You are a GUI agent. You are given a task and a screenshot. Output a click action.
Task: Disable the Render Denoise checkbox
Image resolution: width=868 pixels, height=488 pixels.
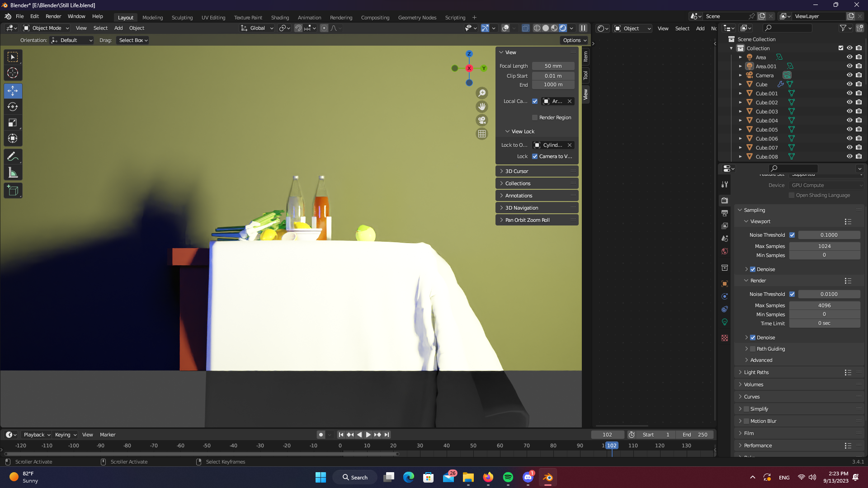pos(753,338)
